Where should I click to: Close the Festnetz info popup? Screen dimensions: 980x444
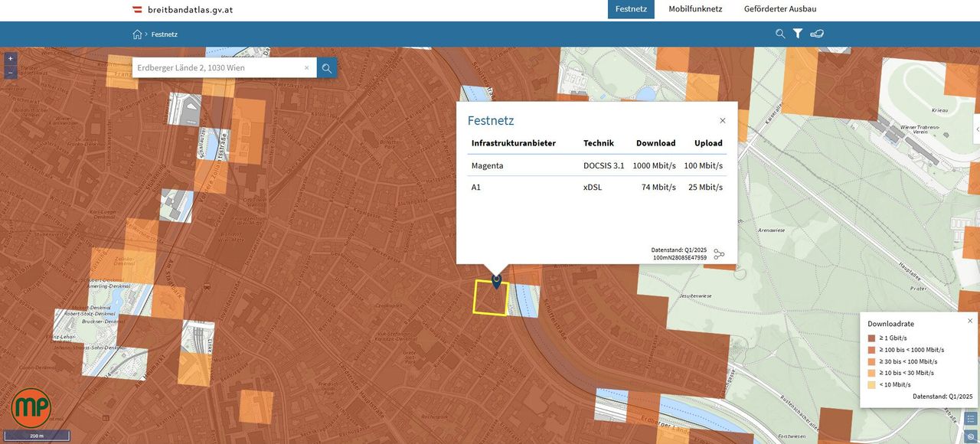coord(723,121)
